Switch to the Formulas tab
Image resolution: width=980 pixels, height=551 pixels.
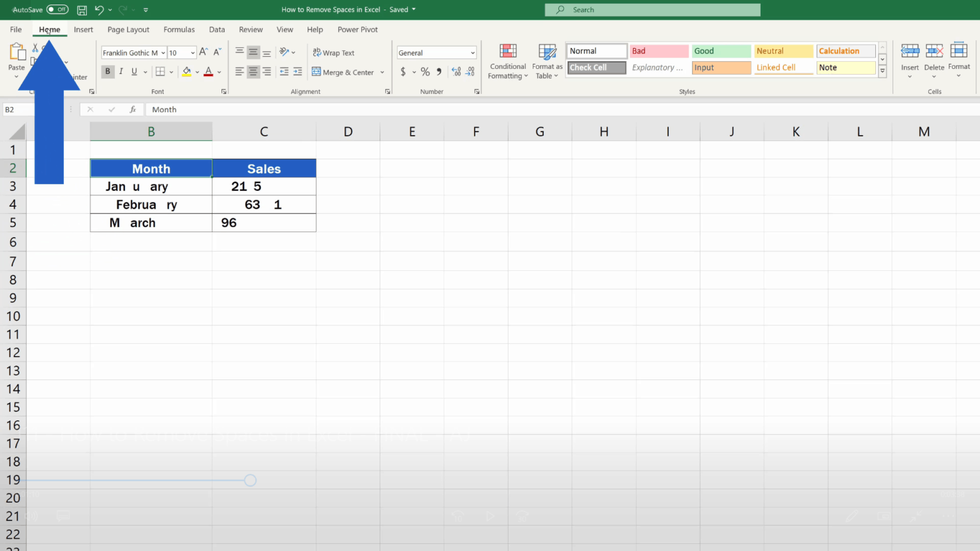click(x=179, y=29)
